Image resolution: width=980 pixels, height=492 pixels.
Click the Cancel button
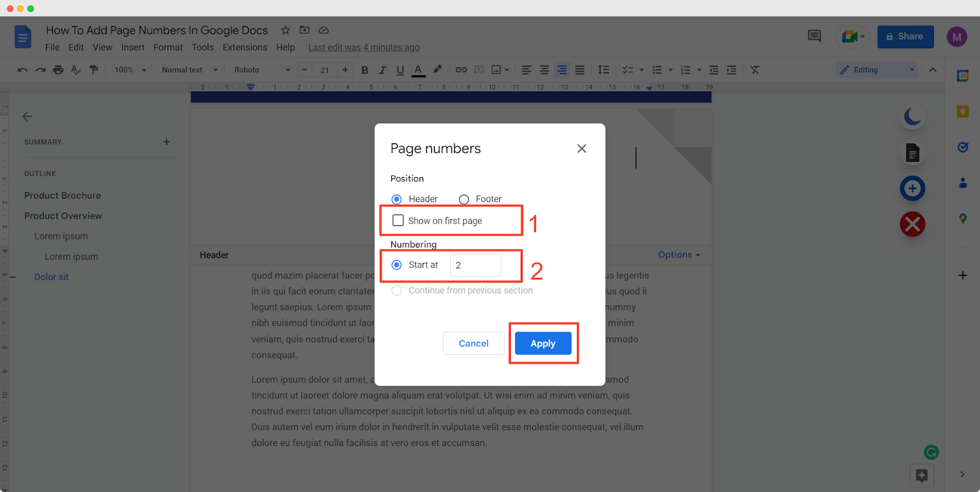coord(473,343)
